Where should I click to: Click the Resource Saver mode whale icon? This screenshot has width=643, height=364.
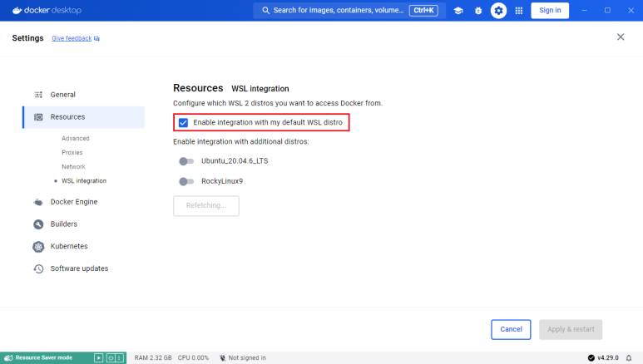pos(8,358)
